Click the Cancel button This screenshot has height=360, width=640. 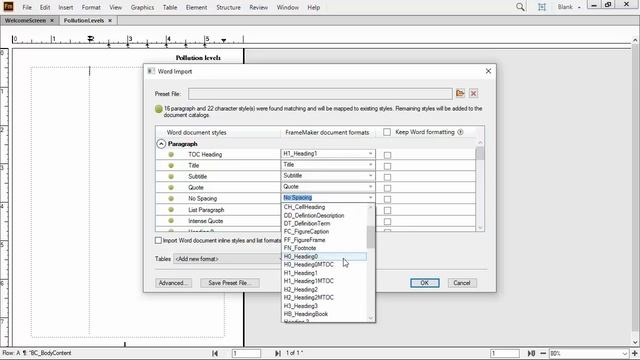(462, 283)
